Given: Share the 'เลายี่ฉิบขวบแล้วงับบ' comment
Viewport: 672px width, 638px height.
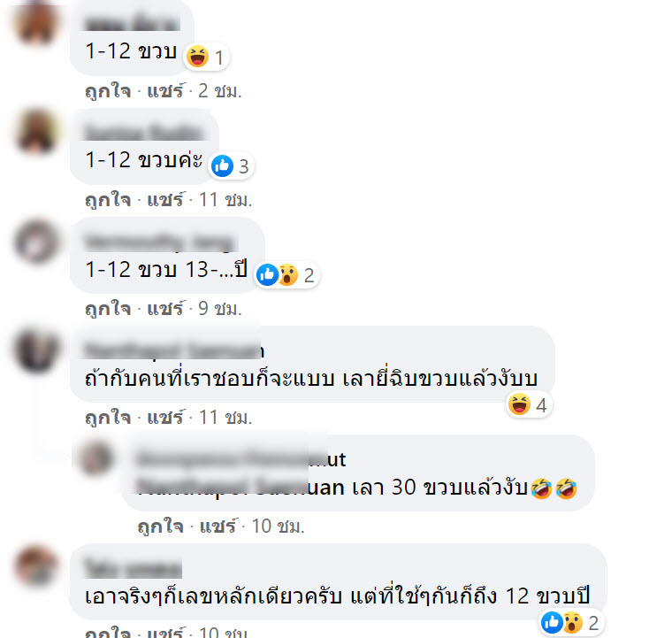Looking at the screenshot, I should click(165, 418).
